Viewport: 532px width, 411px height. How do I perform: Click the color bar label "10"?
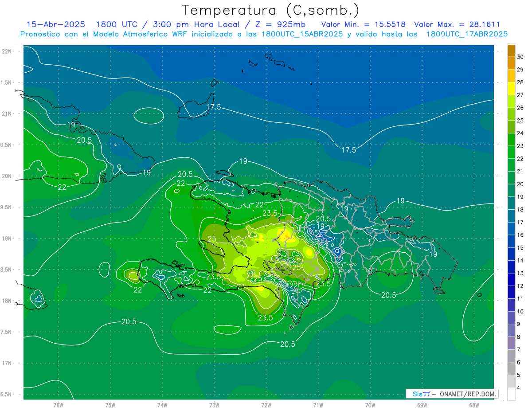[x=521, y=312]
